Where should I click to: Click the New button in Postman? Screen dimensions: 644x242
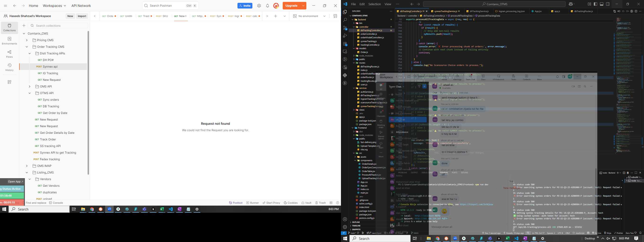pos(70,16)
